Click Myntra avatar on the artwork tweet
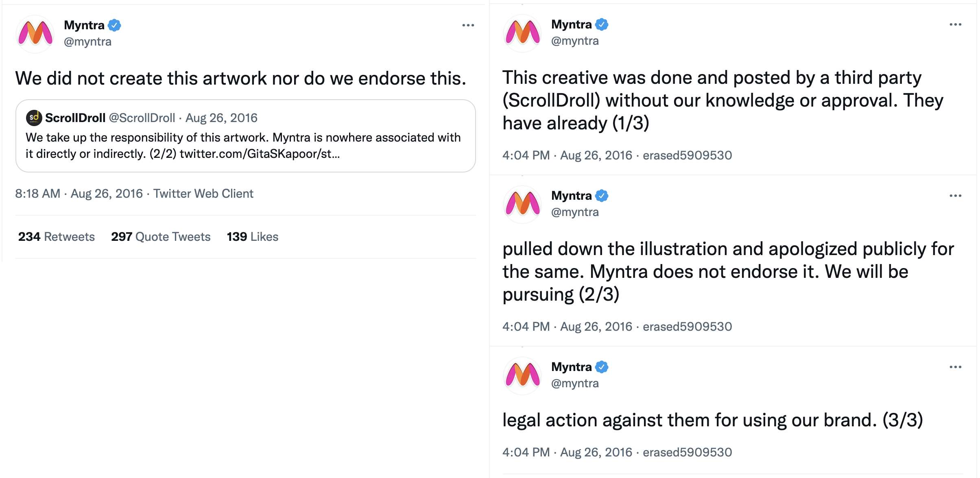This screenshot has height=478, width=980. point(35,33)
